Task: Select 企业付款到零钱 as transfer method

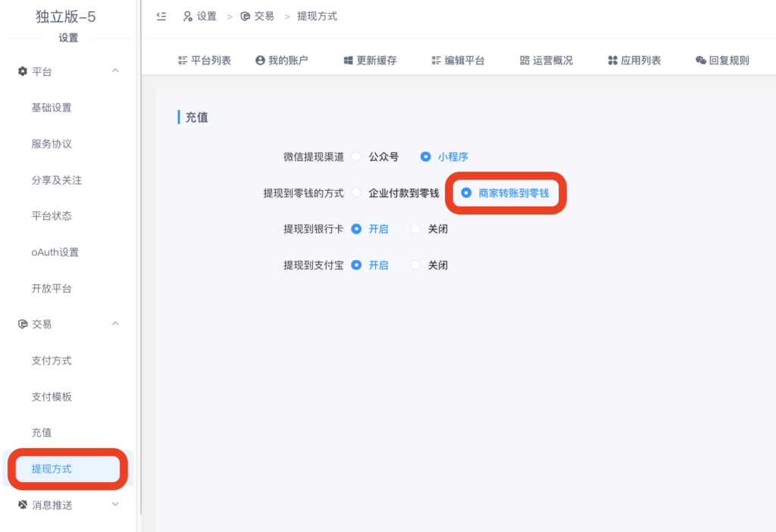Action: click(356, 192)
